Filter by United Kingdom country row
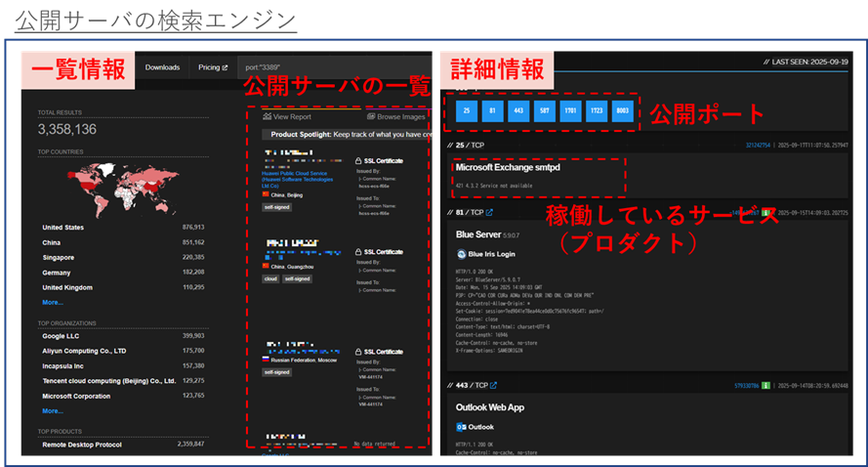 [123, 287]
